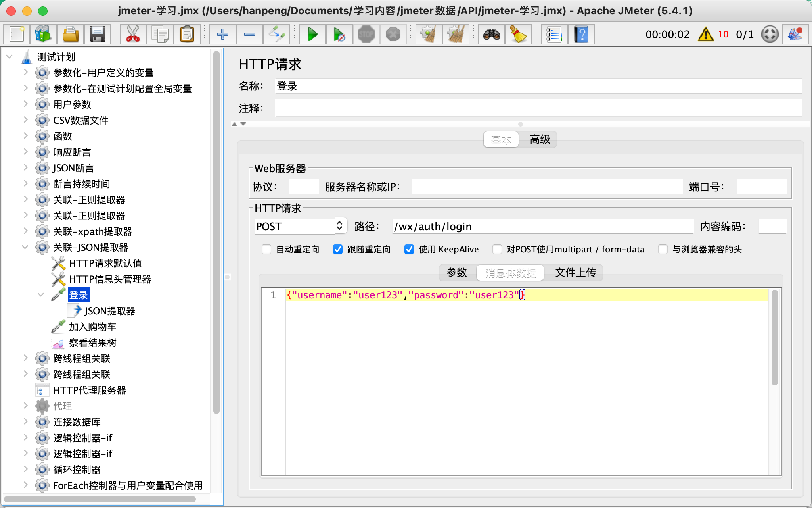The height and width of the screenshot is (508, 812).
Task: Click the Clear All broom icon
Action: tap(456, 35)
